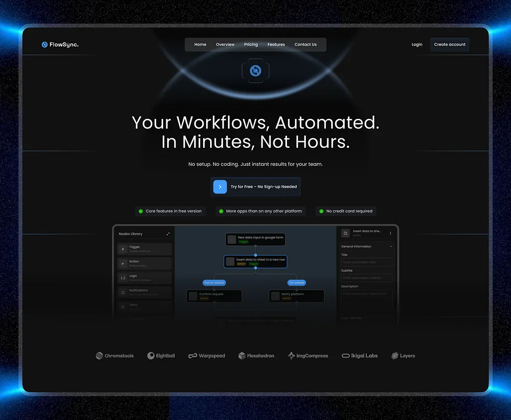This screenshot has height=420, width=511.
Task: Expand the Nodes Library panel with arrows icon
Action: coord(168,234)
